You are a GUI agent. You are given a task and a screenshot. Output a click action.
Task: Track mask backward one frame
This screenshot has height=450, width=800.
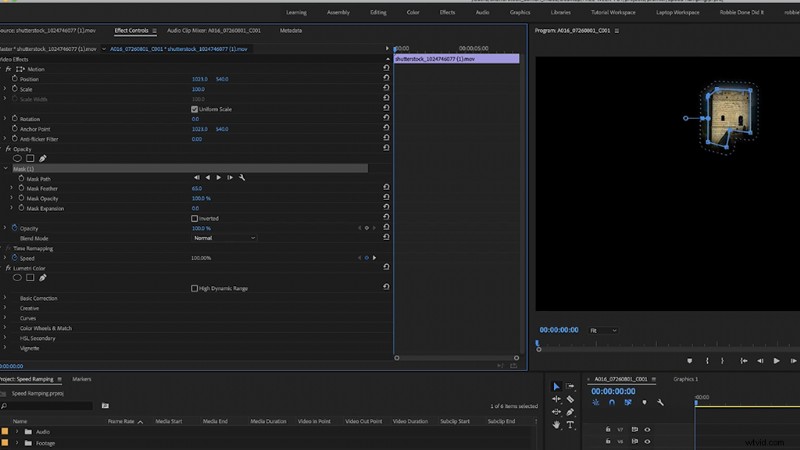196,178
